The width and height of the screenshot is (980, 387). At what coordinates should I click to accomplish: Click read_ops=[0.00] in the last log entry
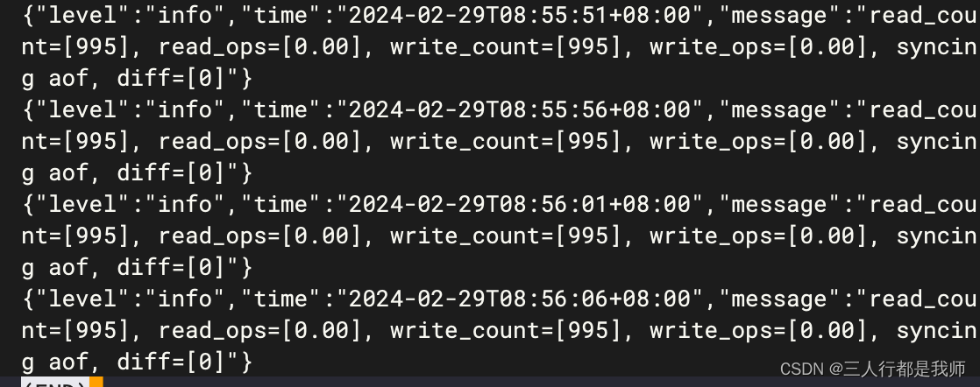(x=260, y=330)
